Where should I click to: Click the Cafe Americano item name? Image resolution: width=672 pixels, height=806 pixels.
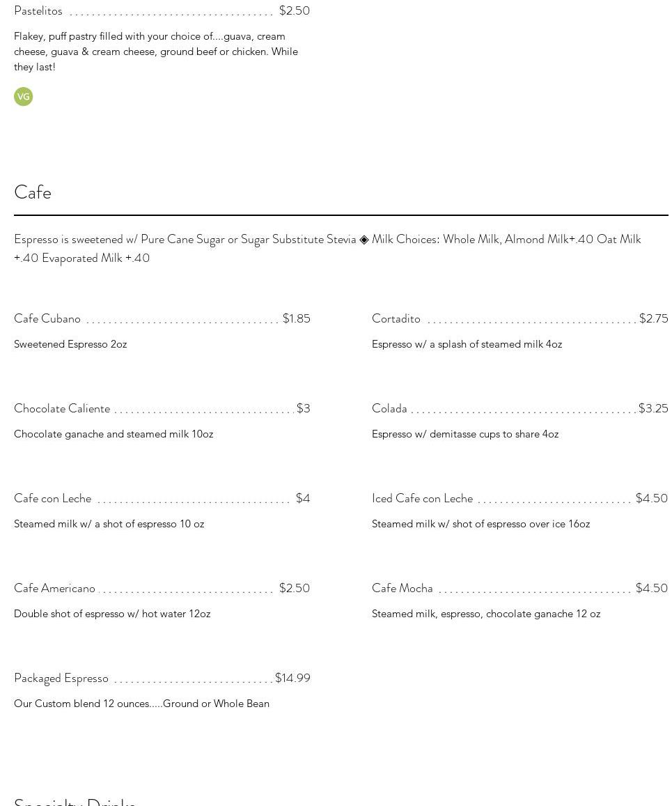[54, 588]
